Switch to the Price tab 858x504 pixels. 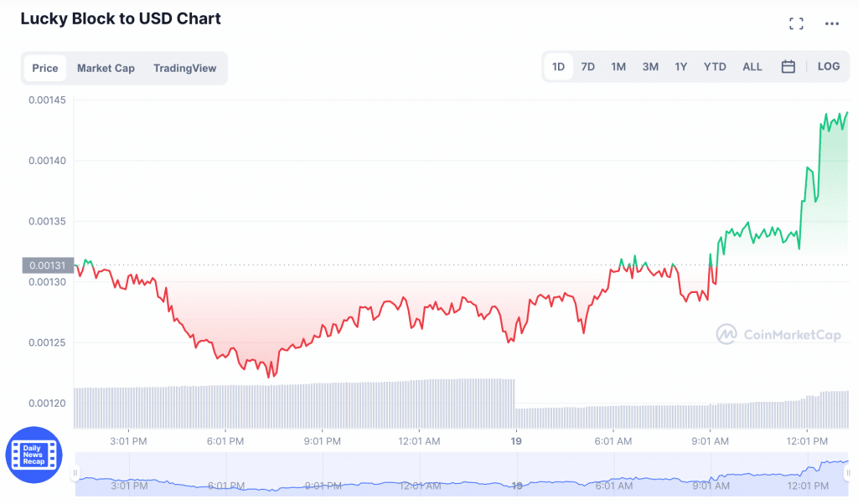click(x=45, y=69)
